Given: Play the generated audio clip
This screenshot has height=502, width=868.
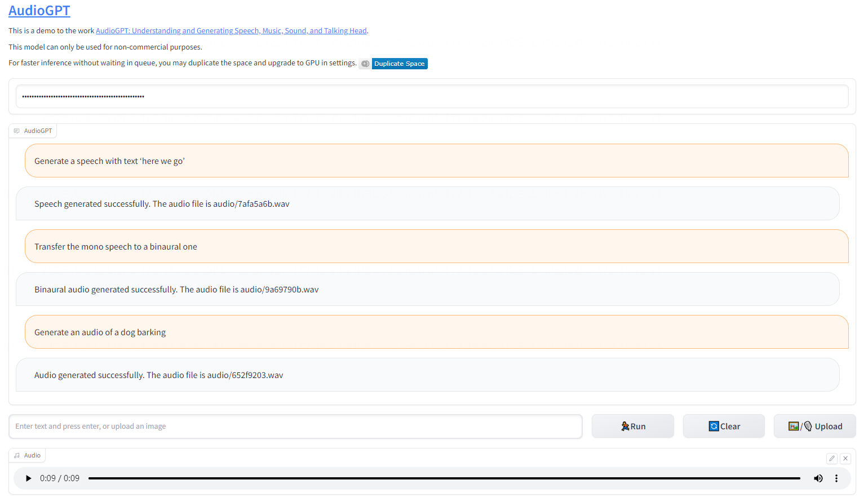Looking at the screenshot, I should click(28, 478).
